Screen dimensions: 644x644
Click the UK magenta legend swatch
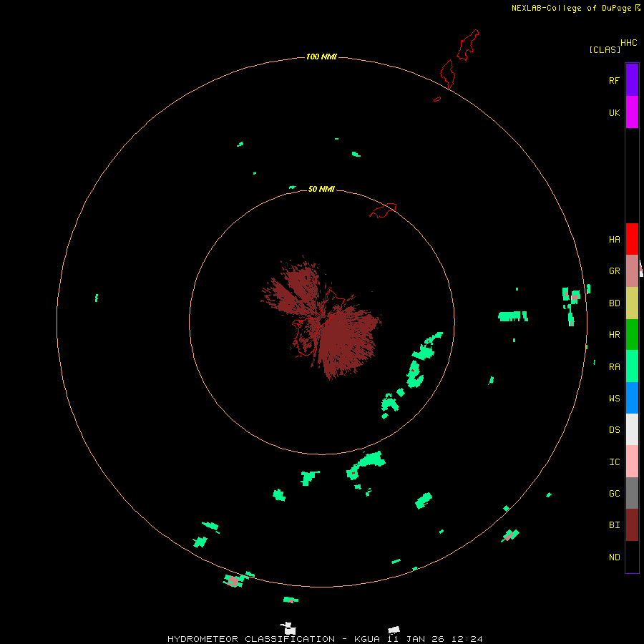[632, 112]
